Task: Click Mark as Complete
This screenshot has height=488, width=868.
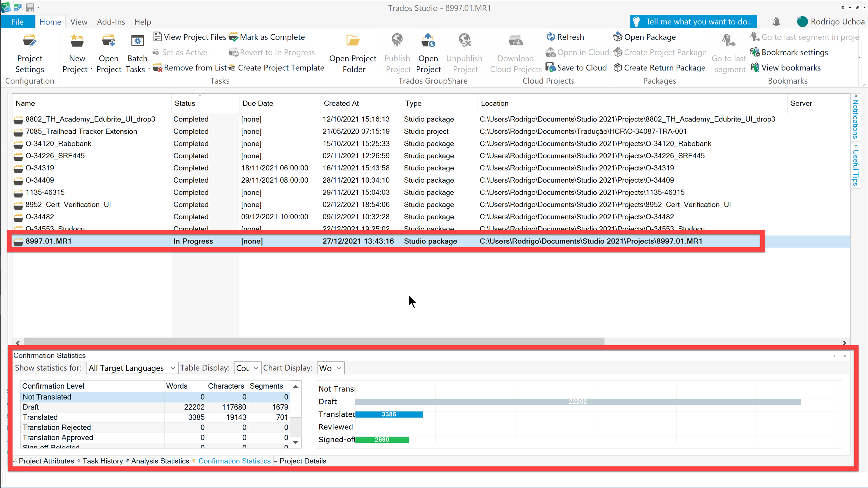Action: tap(267, 37)
